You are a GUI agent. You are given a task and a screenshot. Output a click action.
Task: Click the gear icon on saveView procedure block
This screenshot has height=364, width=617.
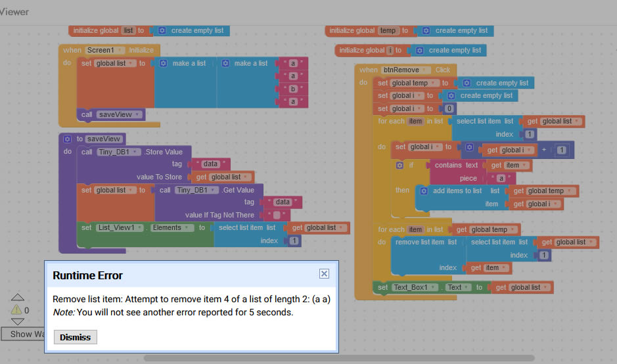point(67,139)
